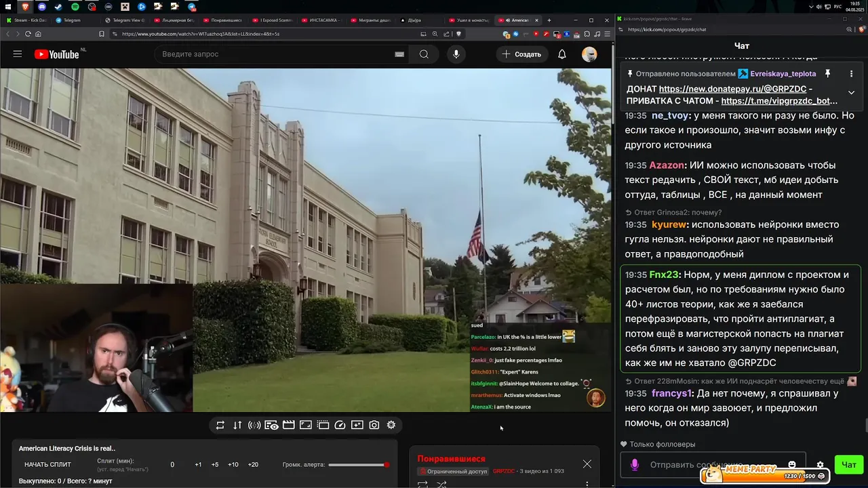This screenshot has height=488, width=868.
Task: Open Discord from the taskbar
Action: [43, 7]
